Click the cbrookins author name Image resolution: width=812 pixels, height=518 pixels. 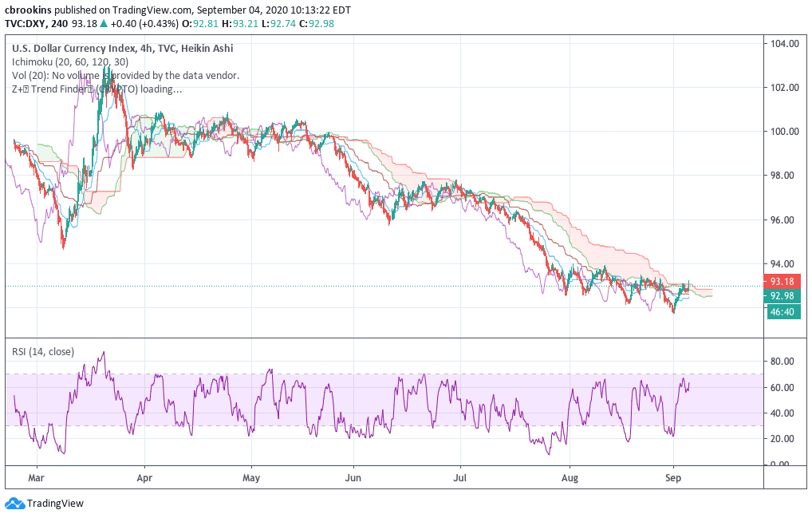pos(28,10)
